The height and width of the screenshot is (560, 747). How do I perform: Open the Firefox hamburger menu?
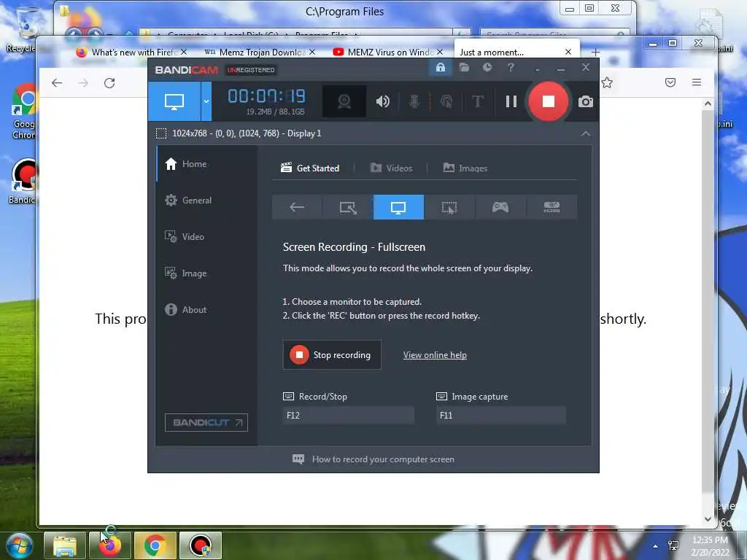[697, 82]
